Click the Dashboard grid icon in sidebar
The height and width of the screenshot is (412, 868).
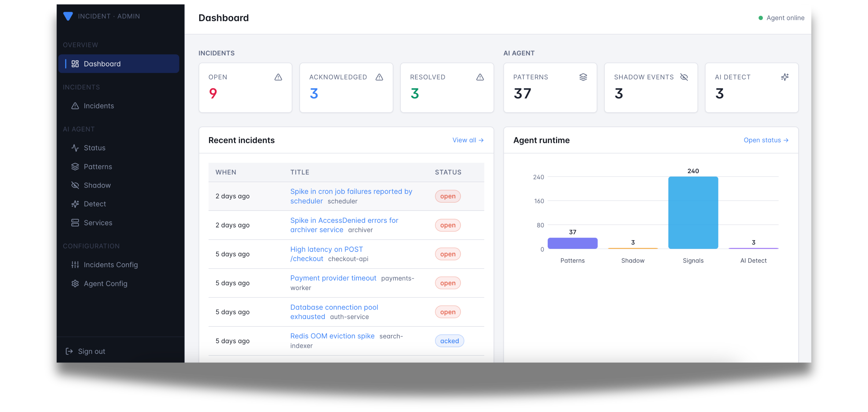point(75,64)
